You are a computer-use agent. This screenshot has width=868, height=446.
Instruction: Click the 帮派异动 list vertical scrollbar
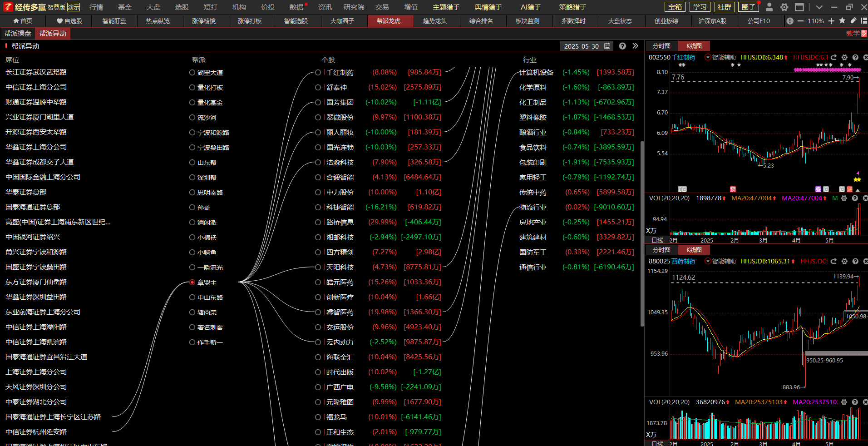click(642, 233)
